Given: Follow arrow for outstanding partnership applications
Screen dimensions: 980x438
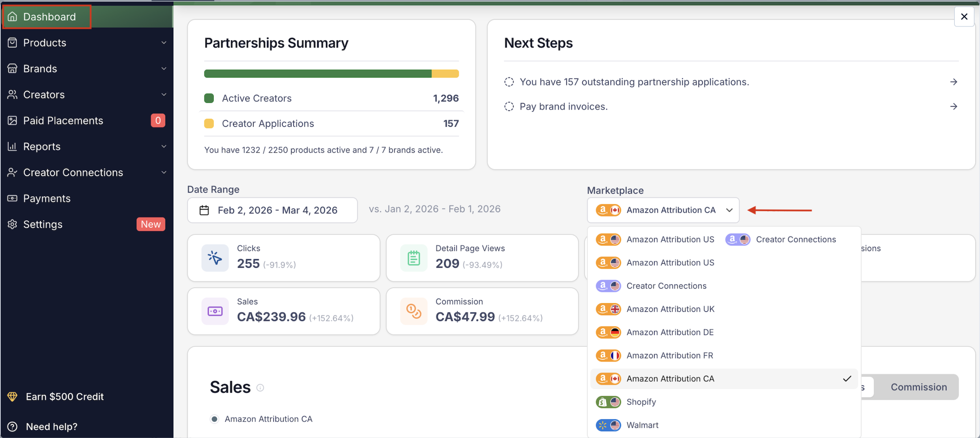Looking at the screenshot, I should [953, 82].
